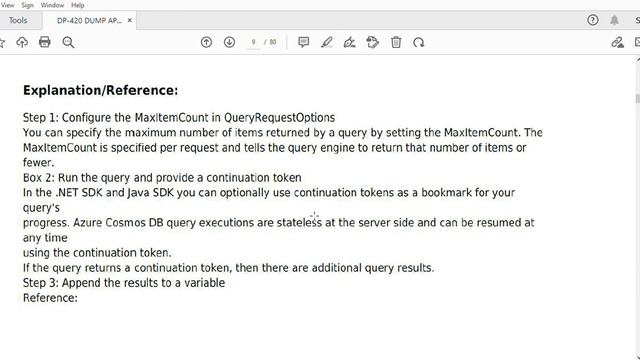Open the Sign menu
The height and width of the screenshot is (360, 640).
tap(27, 5)
